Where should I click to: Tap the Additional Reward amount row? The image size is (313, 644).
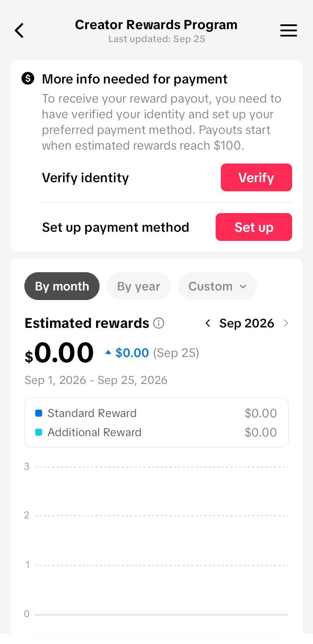pyautogui.click(x=156, y=432)
